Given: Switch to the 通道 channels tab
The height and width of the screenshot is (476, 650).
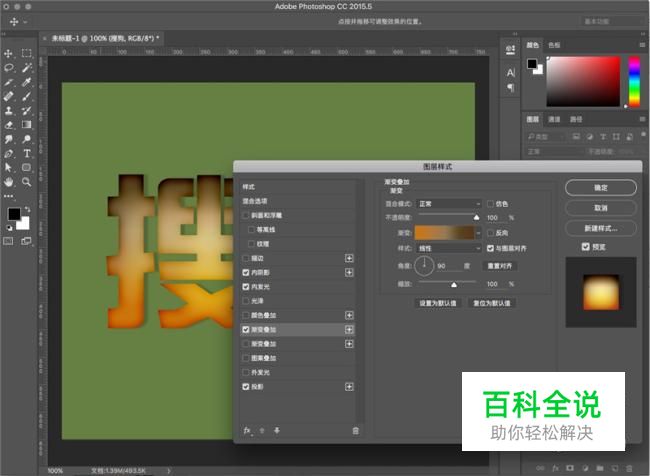Looking at the screenshot, I should click(x=554, y=119).
